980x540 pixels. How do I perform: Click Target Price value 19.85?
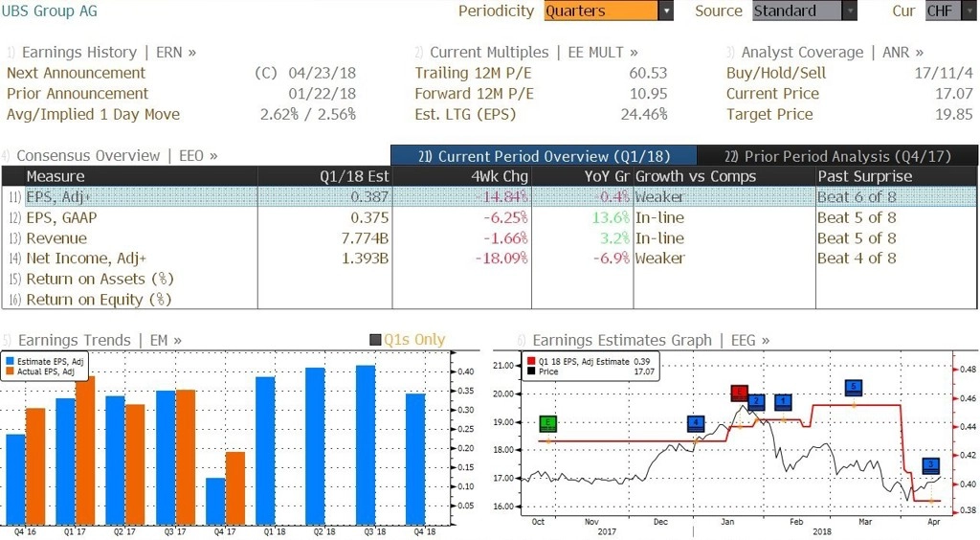point(954,114)
